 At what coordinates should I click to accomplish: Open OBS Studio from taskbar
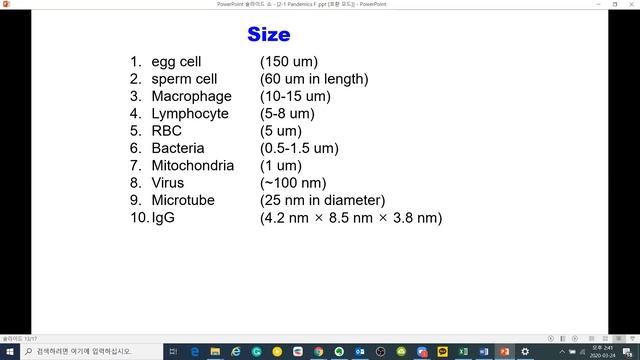(380, 351)
